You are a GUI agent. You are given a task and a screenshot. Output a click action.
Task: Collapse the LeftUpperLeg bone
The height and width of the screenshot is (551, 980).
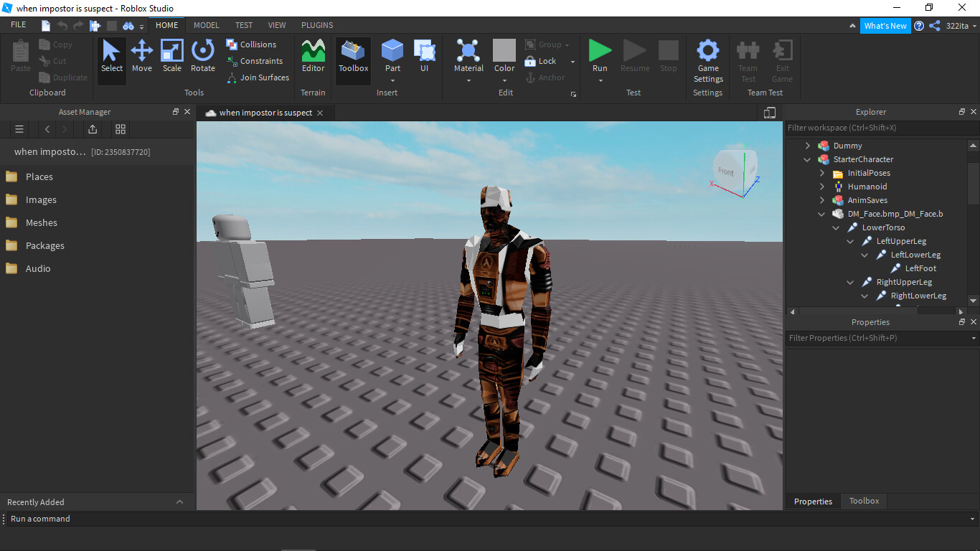point(851,241)
